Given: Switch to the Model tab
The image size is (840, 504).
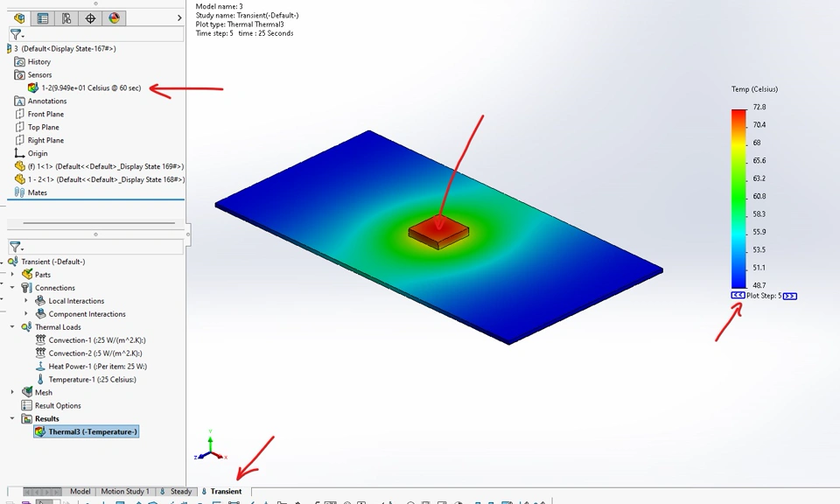Looking at the screenshot, I should point(80,491).
